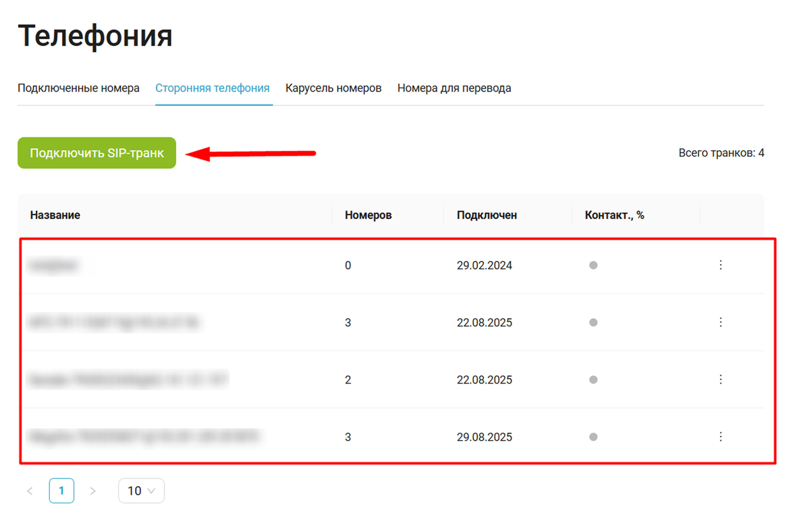Open the last blurred trunk name
812x519 pixels.
pos(144,437)
